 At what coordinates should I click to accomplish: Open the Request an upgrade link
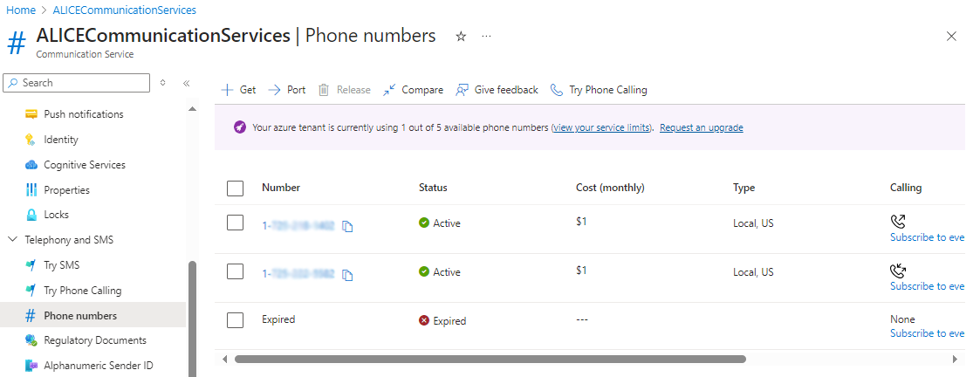(x=702, y=127)
